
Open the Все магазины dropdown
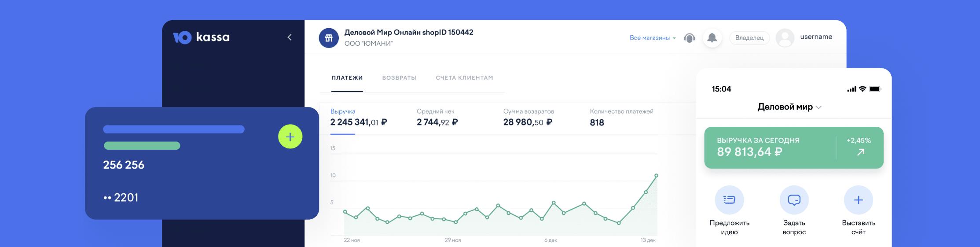click(x=652, y=38)
